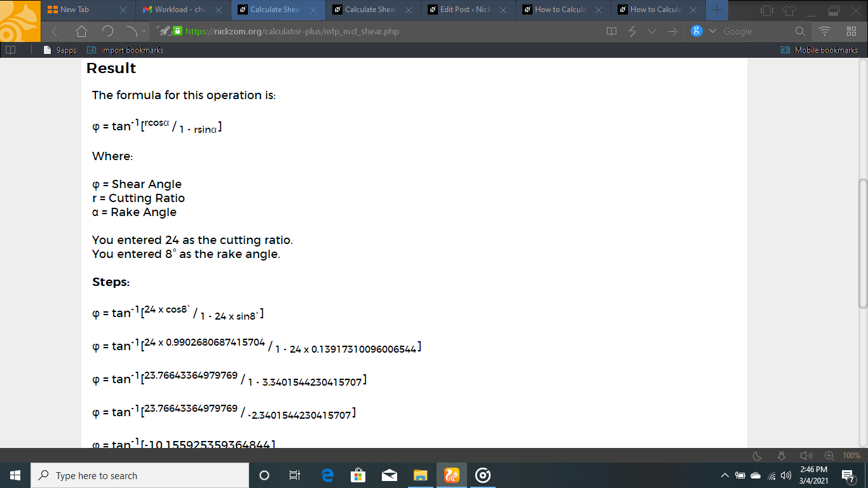Image resolution: width=868 pixels, height=488 pixels.
Task: Open a new tab with plus button
Action: click(717, 10)
